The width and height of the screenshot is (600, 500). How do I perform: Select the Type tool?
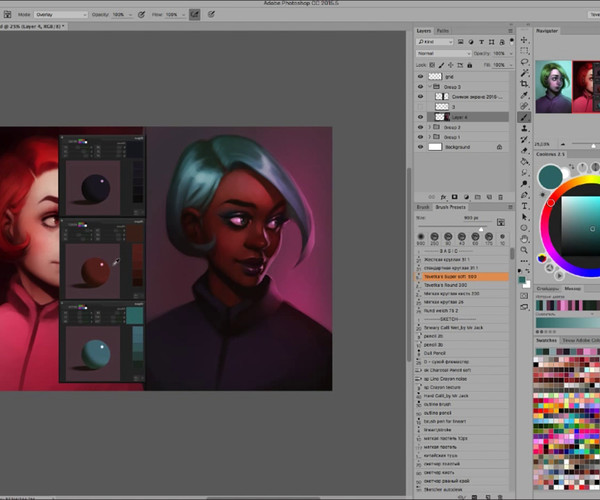point(525,205)
